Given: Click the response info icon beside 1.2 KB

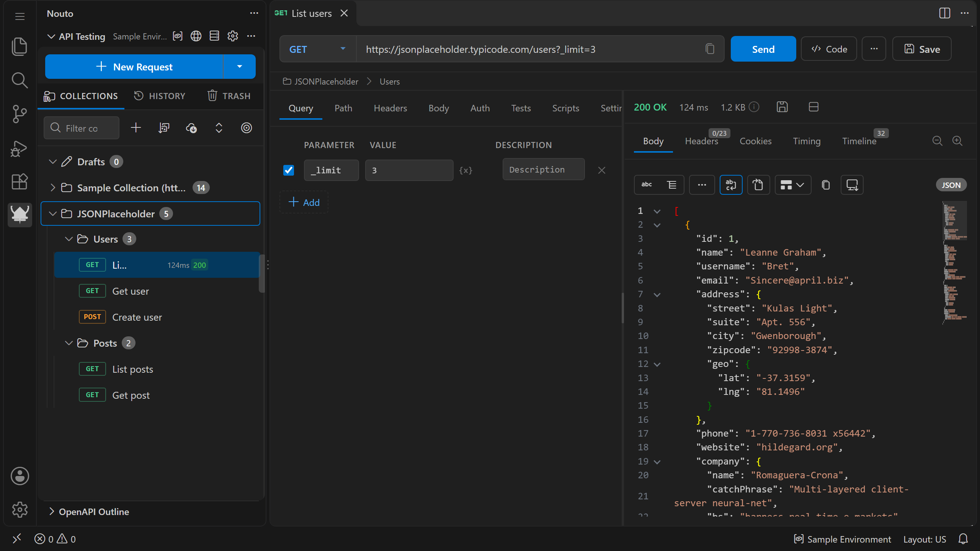Looking at the screenshot, I should tap(754, 107).
